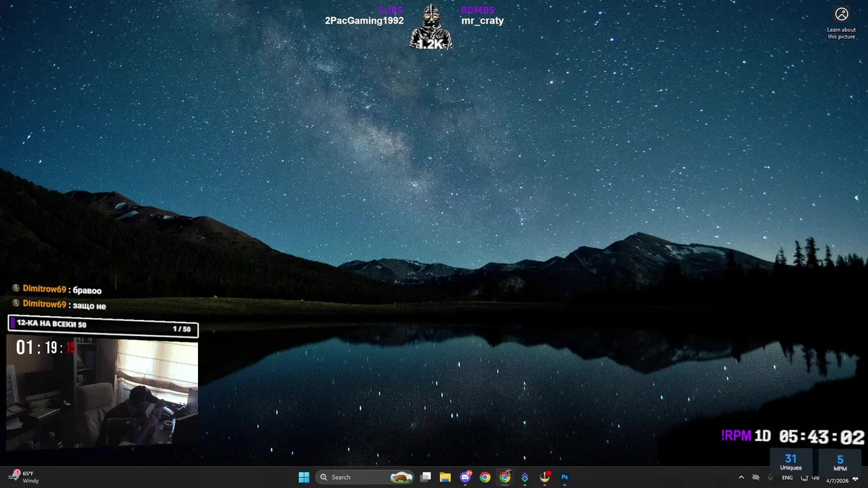Open the ENG language switcher
868x488 pixels.
coord(787,478)
